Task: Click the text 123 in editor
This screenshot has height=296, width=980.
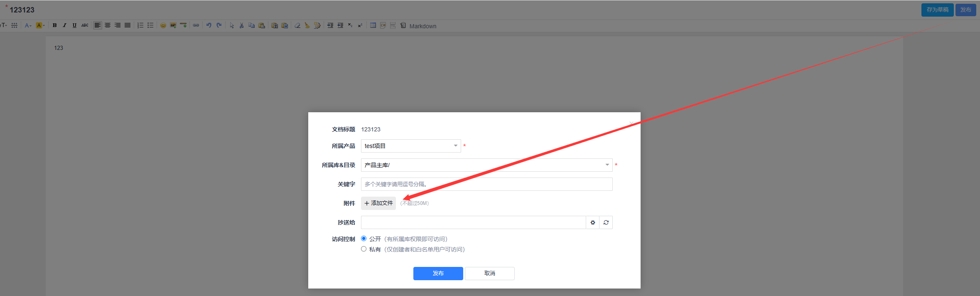Action: click(x=59, y=48)
